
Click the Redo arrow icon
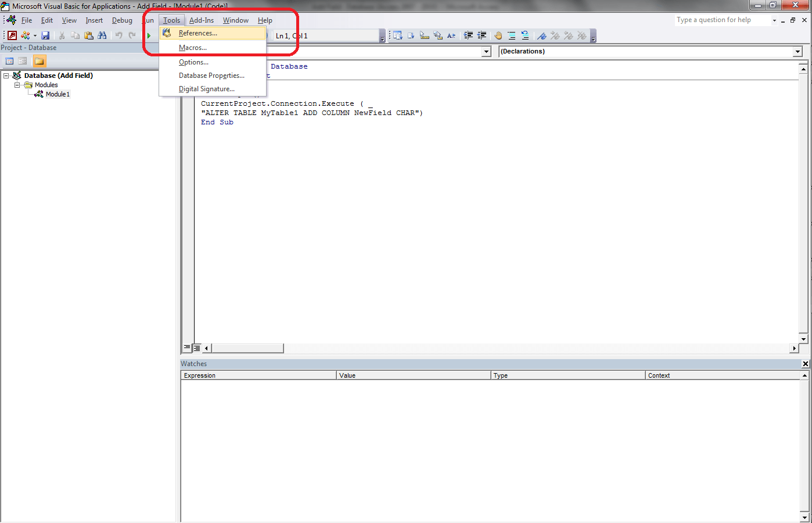click(132, 35)
